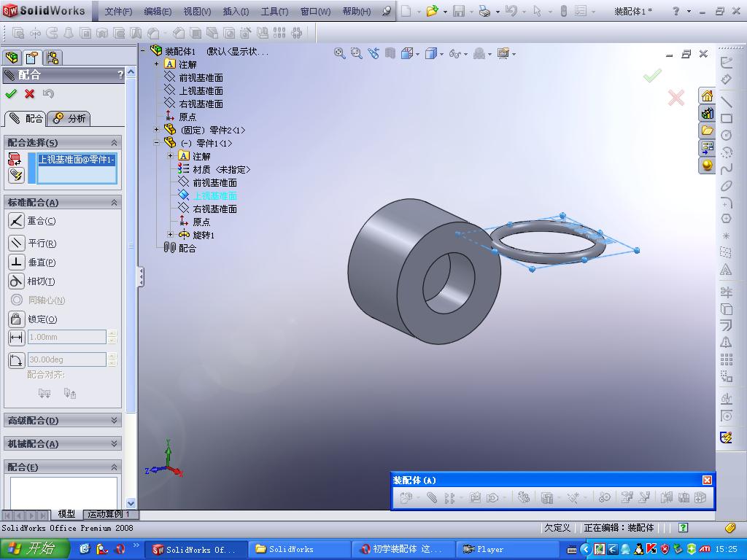This screenshot has width=747, height=560.
Task: Open the 视图(V) menu
Action: 197,12
